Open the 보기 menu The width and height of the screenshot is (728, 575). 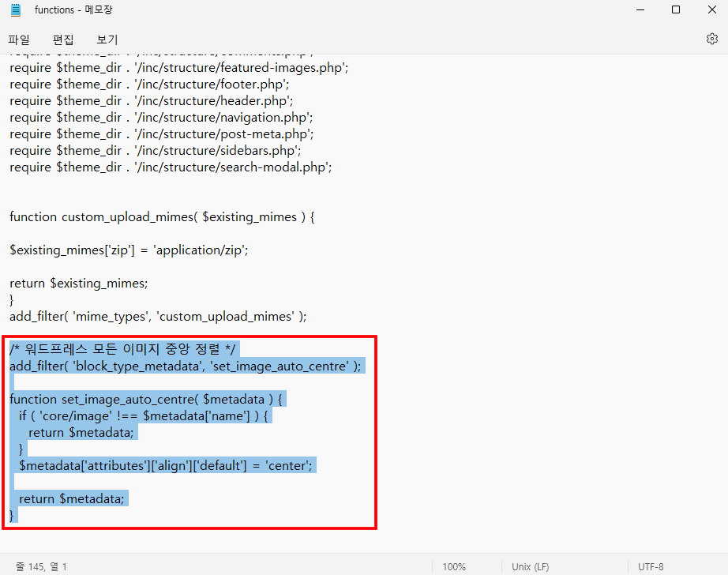tap(107, 39)
